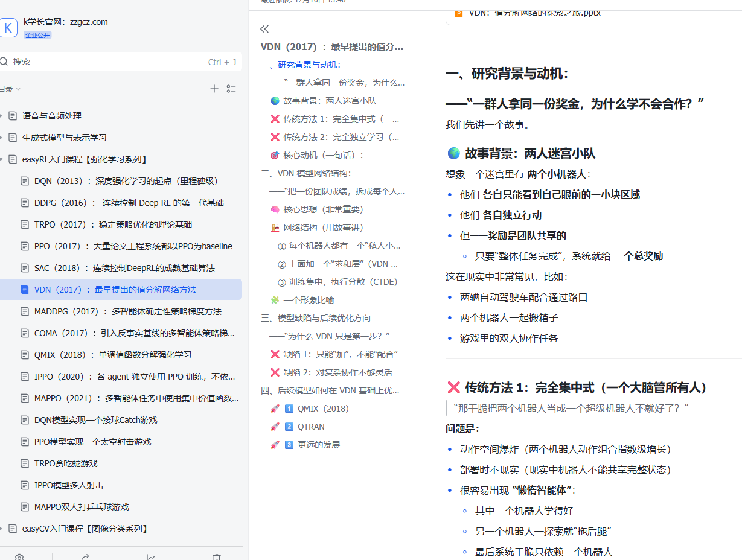Click the Ctrl + J shortcut hint in search bar
742x560 pixels.
[x=221, y=62]
